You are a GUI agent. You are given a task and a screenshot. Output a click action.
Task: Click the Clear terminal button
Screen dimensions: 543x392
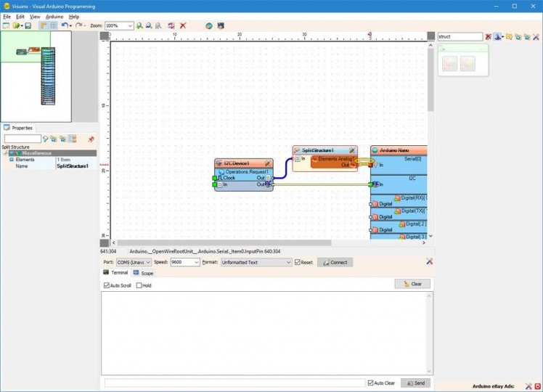coord(412,284)
